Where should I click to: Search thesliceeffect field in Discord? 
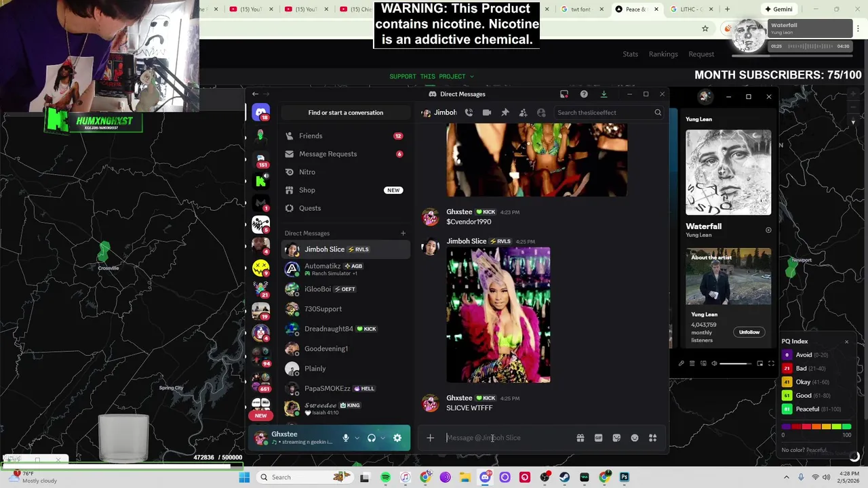(608, 113)
